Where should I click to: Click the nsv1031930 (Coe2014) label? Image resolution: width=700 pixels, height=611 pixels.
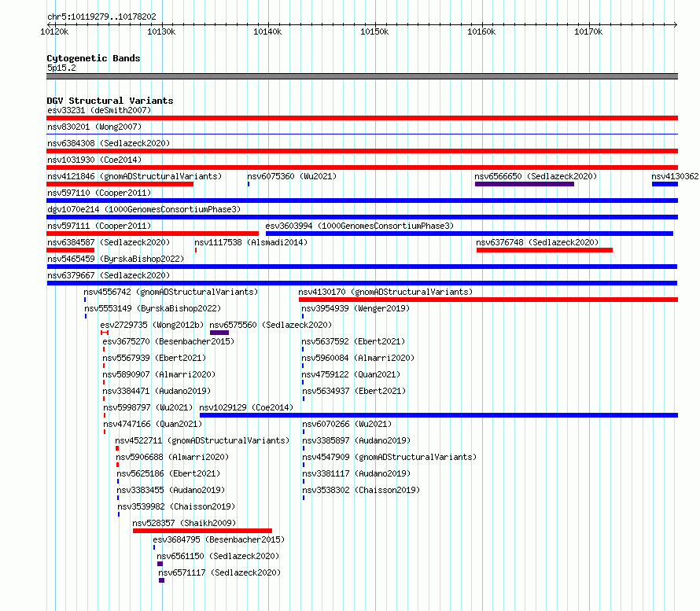point(94,160)
